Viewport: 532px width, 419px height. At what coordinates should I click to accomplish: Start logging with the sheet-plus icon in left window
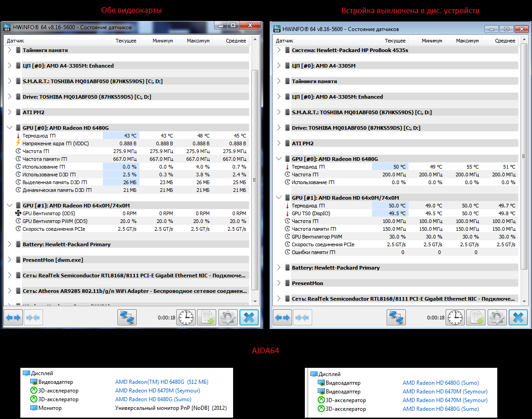pos(207,318)
